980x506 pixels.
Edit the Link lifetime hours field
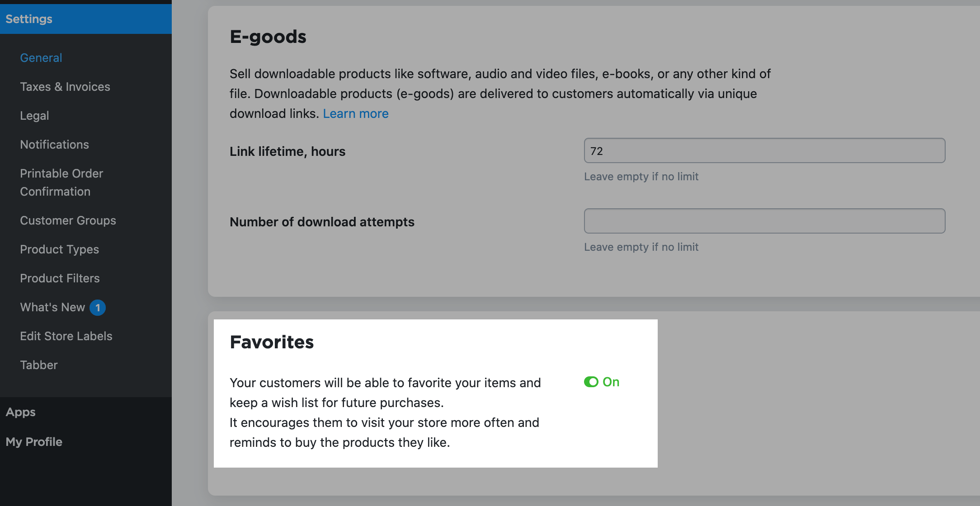tap(764, 151)
